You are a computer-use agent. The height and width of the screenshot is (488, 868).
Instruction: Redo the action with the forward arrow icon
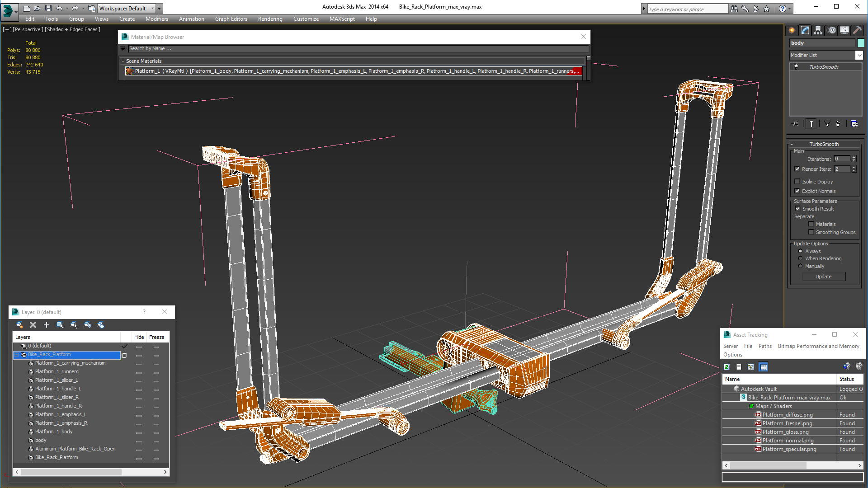point(75,9)
